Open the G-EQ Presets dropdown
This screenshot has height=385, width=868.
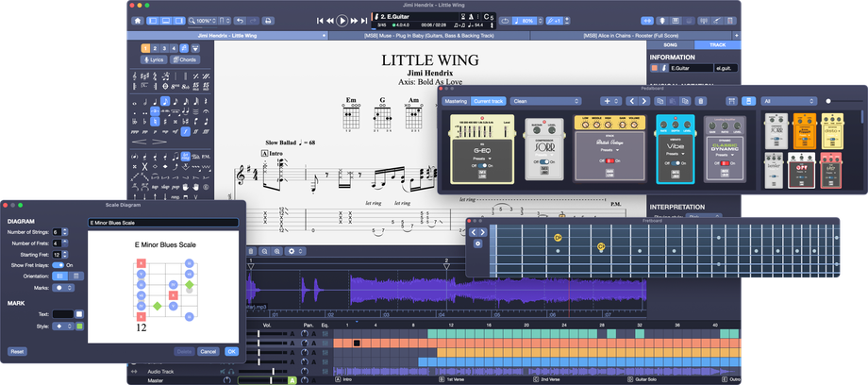coord(483,158)
